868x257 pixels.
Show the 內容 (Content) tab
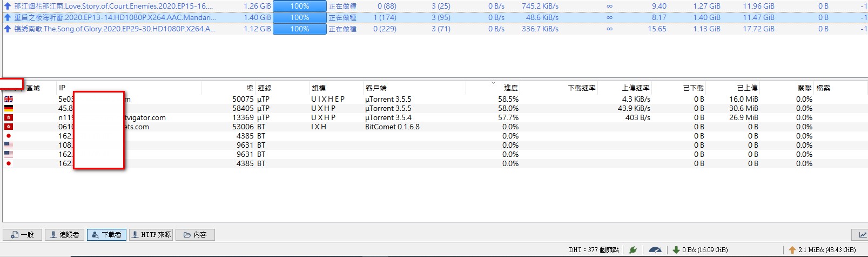click(x=195, y=234)
